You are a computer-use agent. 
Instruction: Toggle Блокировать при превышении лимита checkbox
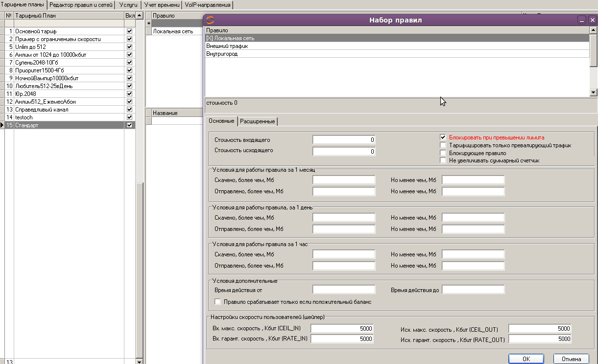pos(443,138)
